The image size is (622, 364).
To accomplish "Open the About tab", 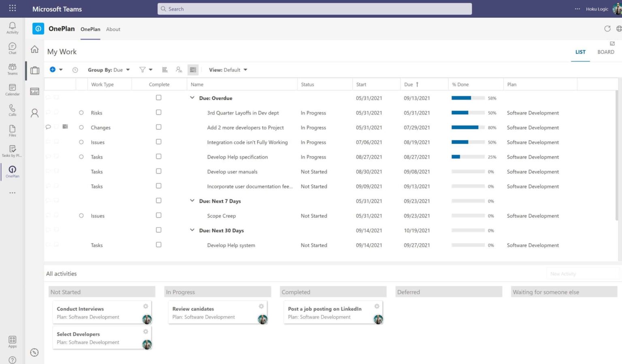I will pos(113,29).
